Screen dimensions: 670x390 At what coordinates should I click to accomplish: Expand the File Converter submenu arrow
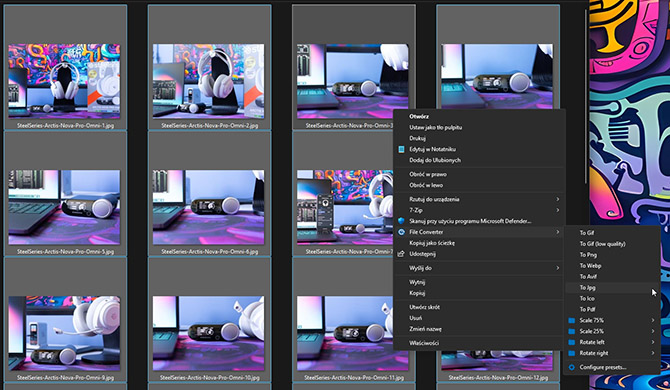tap(558, 232)
